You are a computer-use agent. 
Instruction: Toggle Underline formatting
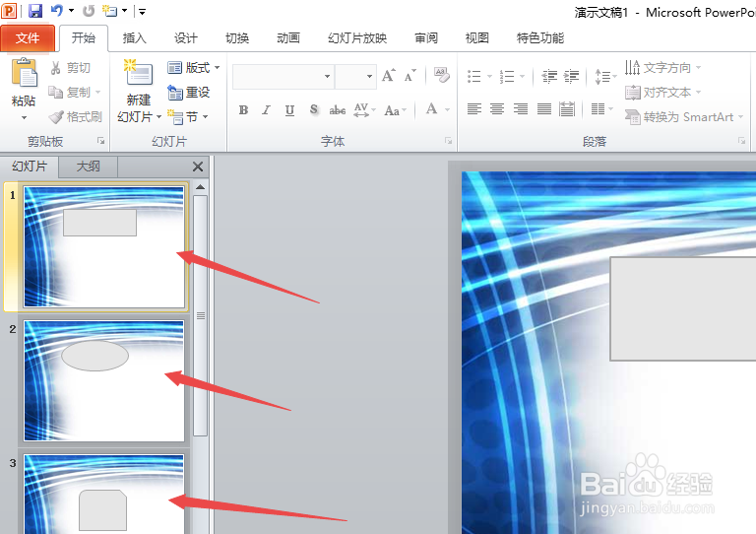(x=289, y=110)
